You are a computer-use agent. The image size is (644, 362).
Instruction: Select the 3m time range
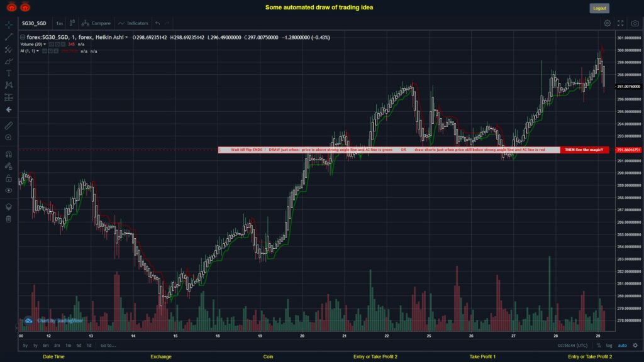click(57, 346)
